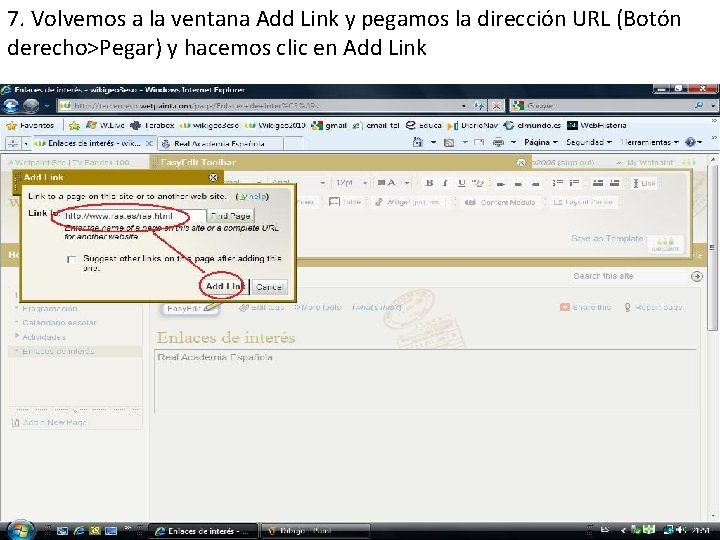The width and height of the screenshot is (720, 540).
Task: Click the blue help question mark icon
Action: pyautogui.click(x=690, y=142)
